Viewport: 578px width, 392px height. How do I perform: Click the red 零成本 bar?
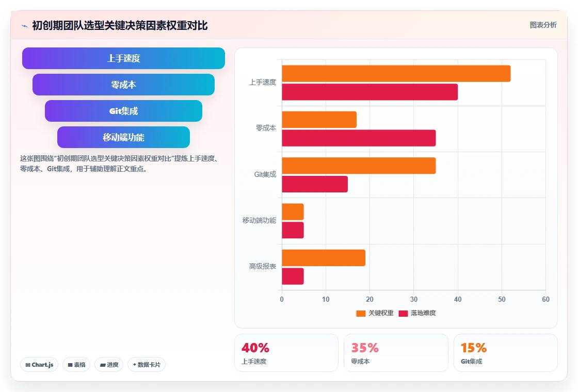coord(359,138)
